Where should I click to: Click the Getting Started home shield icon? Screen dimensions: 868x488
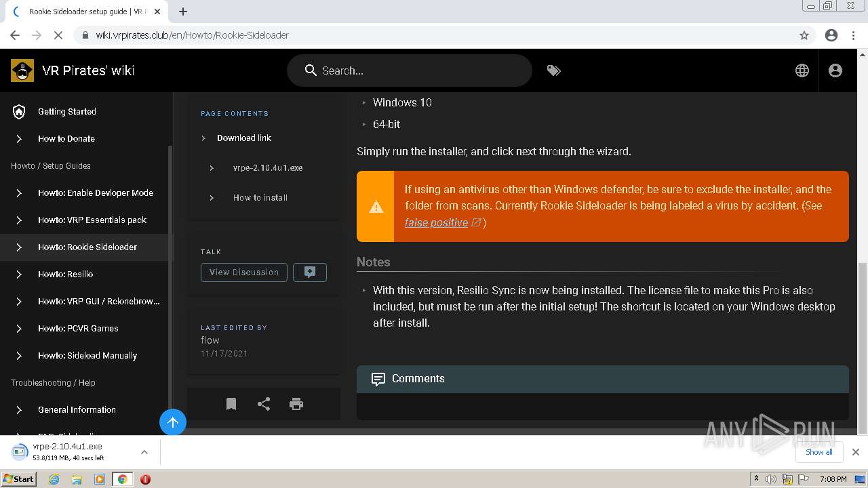click(19, 112)
